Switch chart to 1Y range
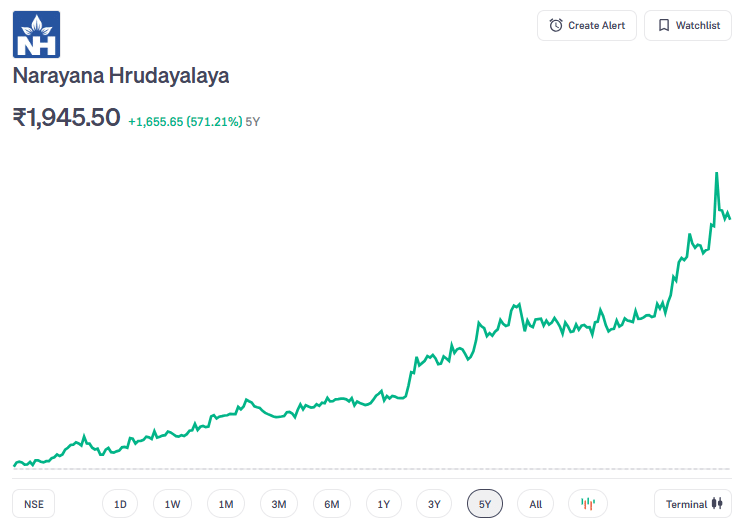The width and height of the screenshot is (742, 526). coord(384,504)
